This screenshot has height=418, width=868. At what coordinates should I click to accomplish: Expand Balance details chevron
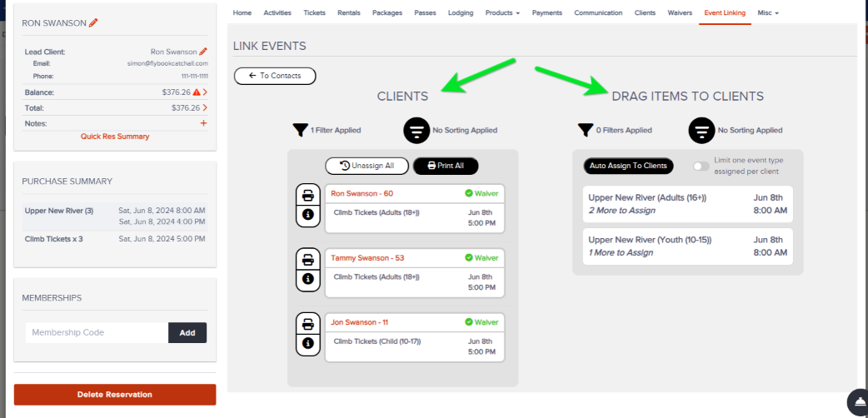[206, 92]
